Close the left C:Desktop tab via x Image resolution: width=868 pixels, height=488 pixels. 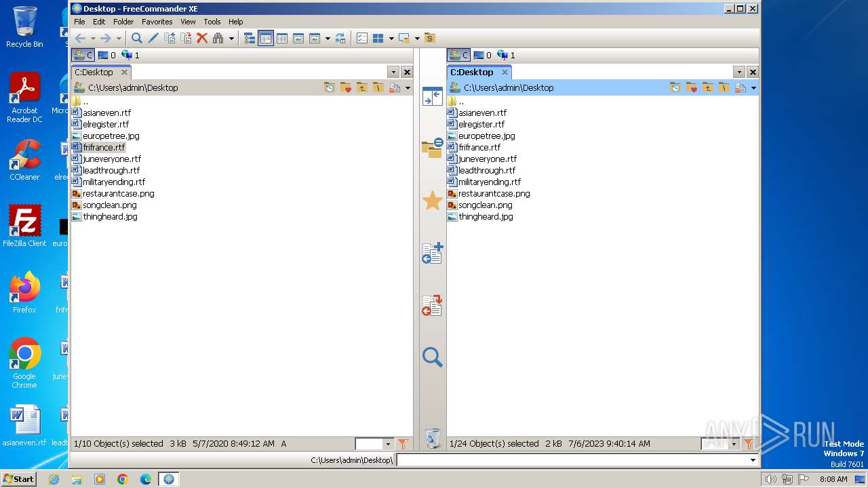124,72
